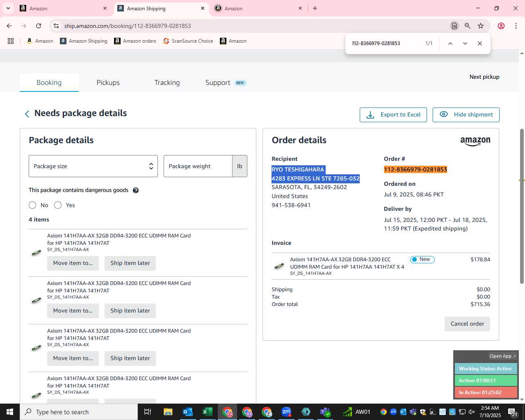Click Ship item later for the third item
This screenshot has height=420, width=525.
click(x=130, y=358)
